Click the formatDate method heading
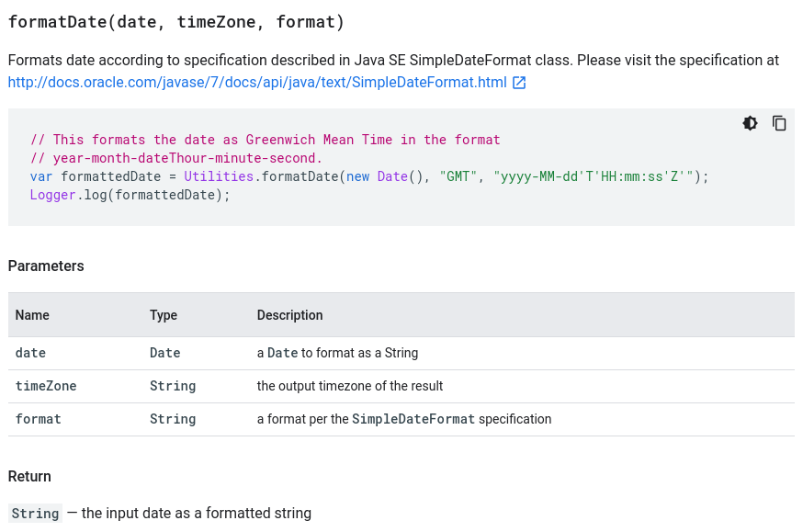The image size is (803, 532). pos(176,22)
